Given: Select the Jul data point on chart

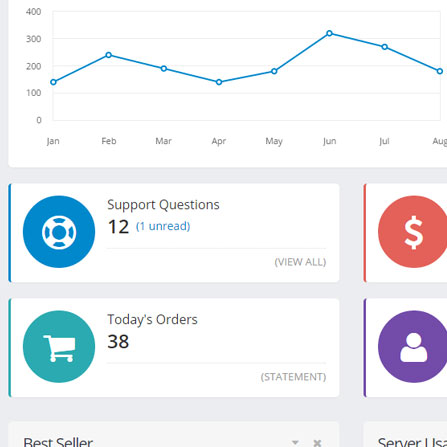Looking at the screenshot, I should coord(385,47).
